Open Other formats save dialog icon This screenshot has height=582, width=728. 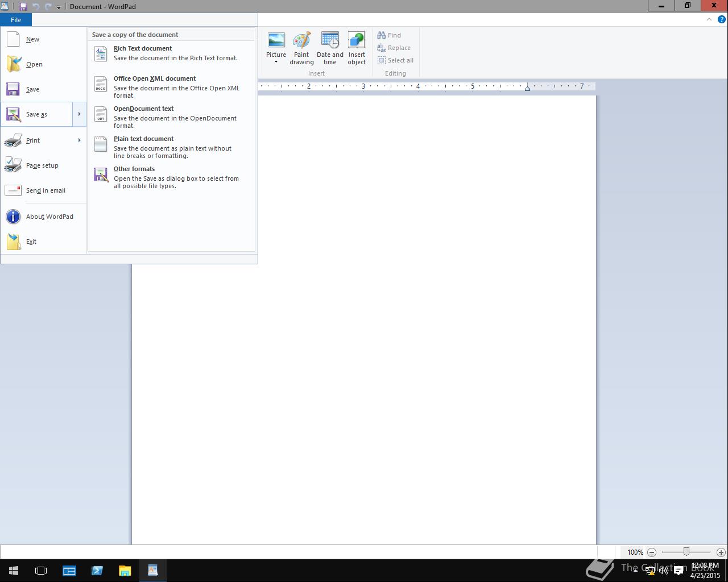pyautogui.click(x=101, y=174)
